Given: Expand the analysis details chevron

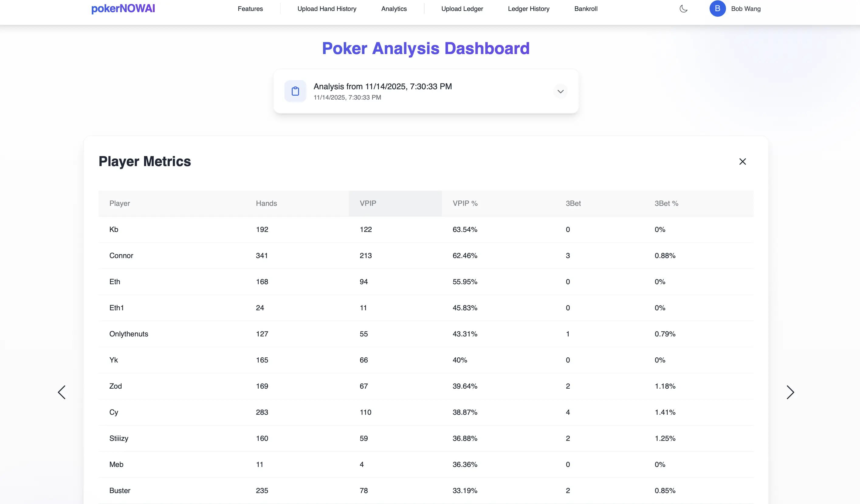Looking at the screenshot, I should click(560, 91).
